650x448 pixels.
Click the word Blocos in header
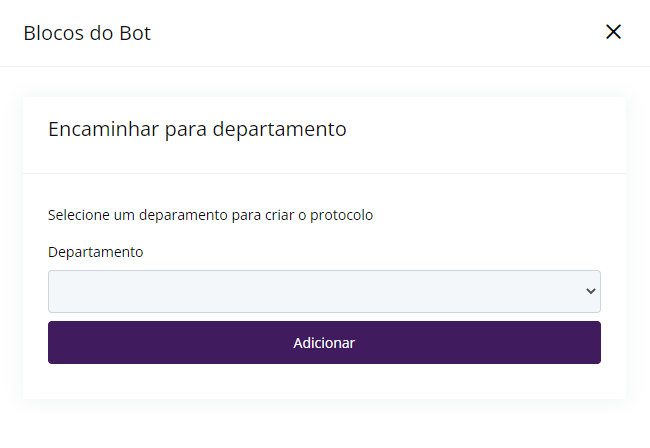[53, 33]
